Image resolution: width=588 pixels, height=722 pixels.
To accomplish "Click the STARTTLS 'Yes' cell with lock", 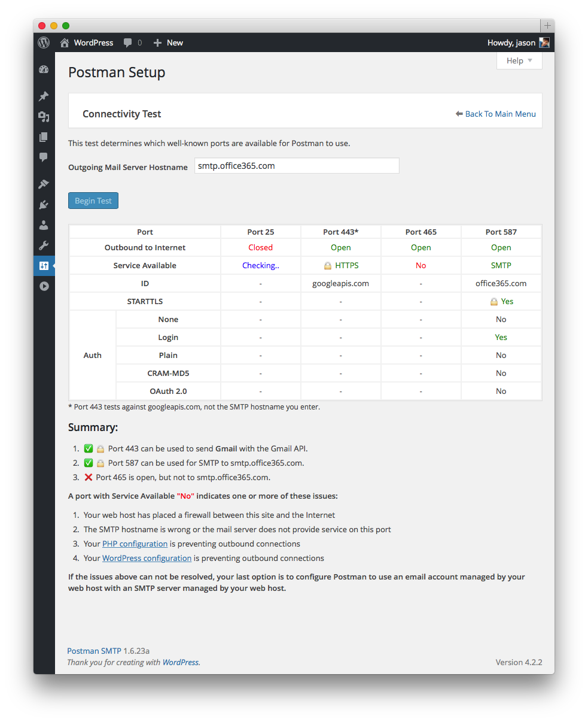I will pyautogui.click(x=501, y=301).
